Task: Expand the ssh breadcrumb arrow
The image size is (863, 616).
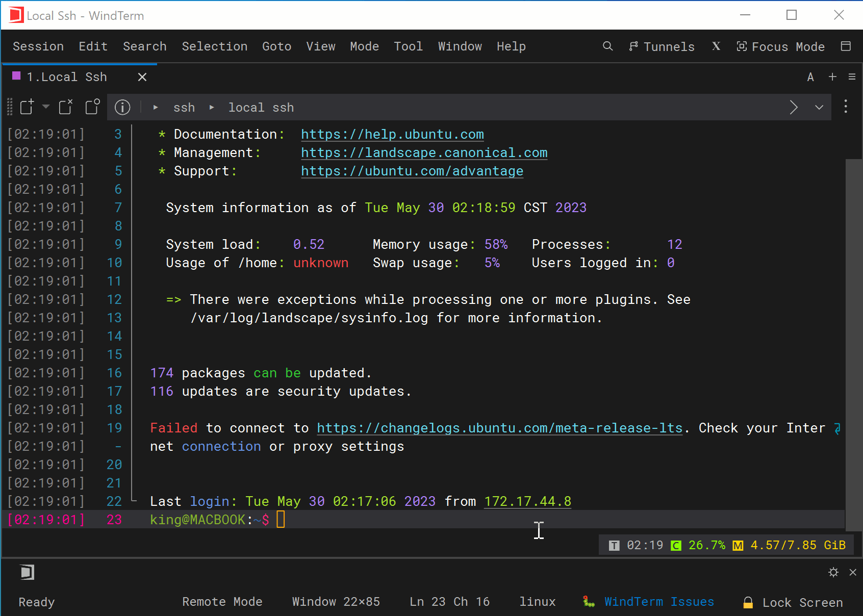Action: 156,108
